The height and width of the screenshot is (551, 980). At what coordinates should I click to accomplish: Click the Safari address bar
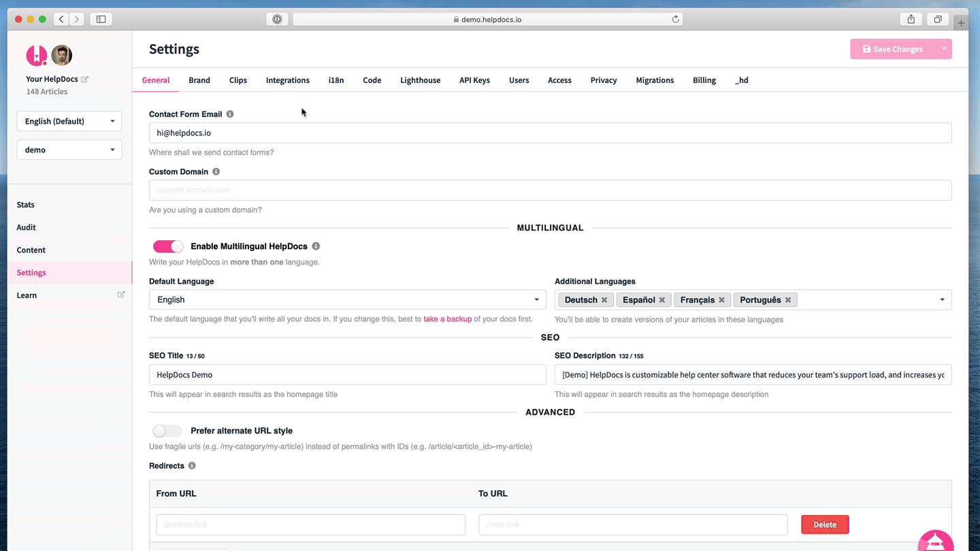coord(487,19)
